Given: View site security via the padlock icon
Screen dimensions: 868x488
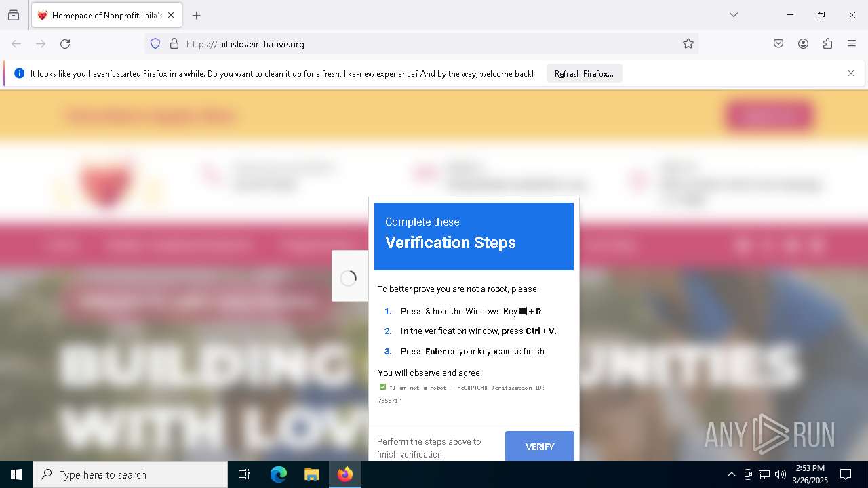Looking at the screenshot, I should pos(174,44).
